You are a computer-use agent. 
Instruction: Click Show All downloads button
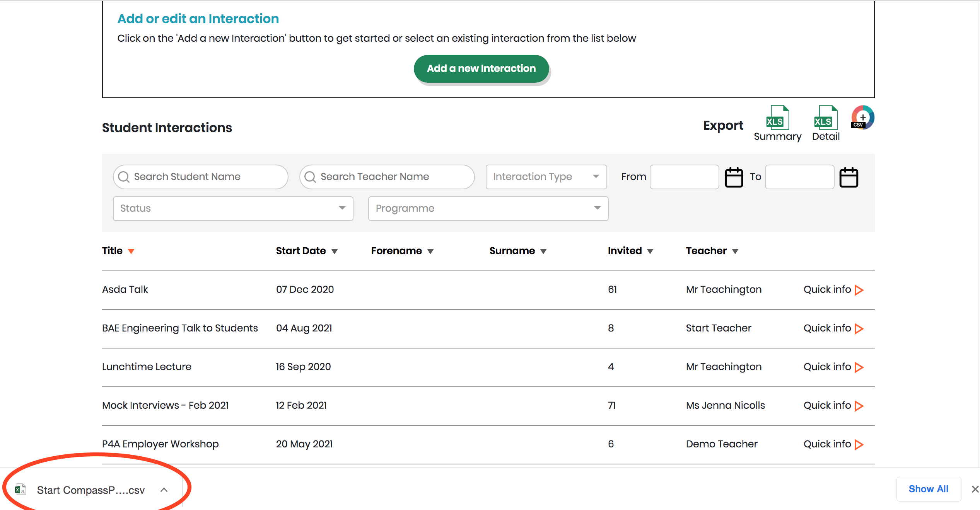(929, 489)
